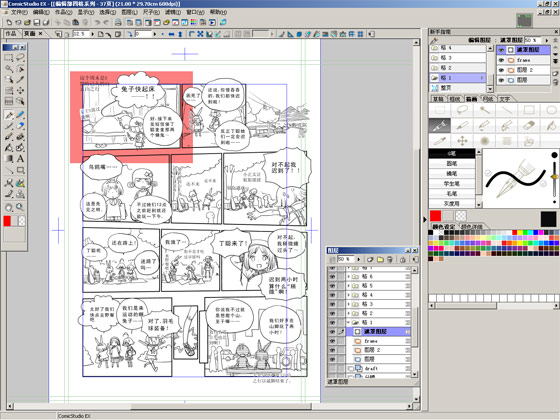Viewport: 560px width, 420px height.
Task: Click new folder icon in layers panel
Action: pos(380,259)
